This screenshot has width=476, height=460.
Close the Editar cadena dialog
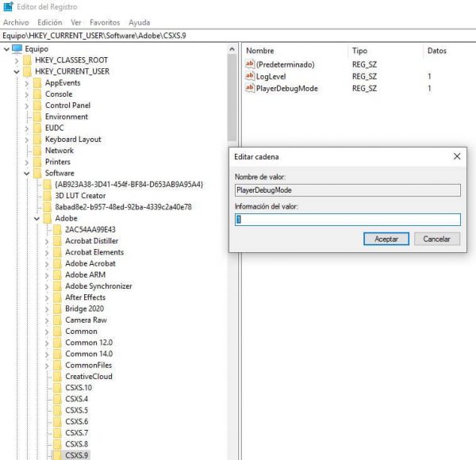456,157
